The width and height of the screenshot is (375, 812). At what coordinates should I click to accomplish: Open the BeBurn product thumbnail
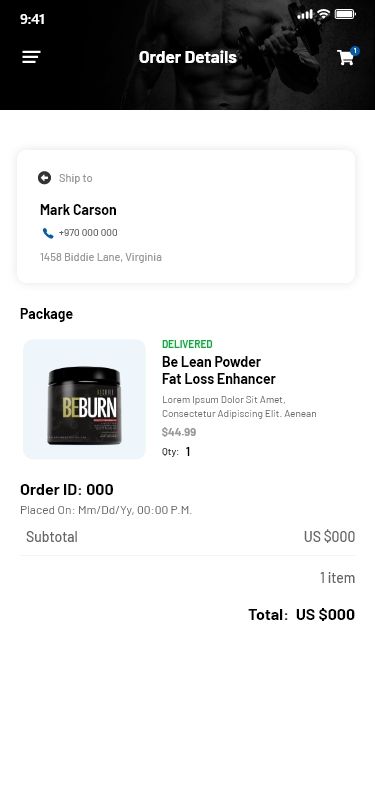click(84, 399)
